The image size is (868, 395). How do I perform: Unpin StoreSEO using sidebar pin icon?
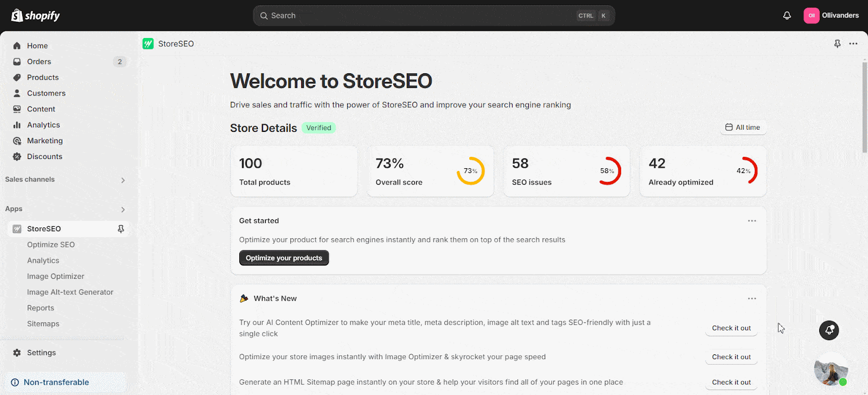[x=121, y=229]
